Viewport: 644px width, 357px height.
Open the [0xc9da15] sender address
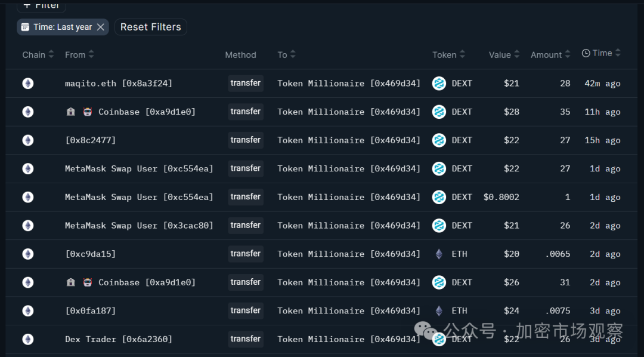click(91, 254)
